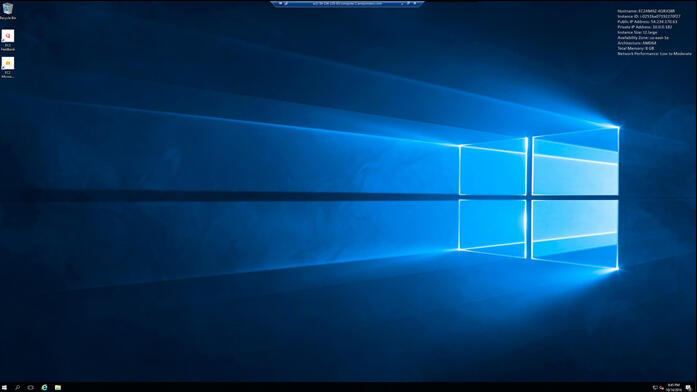Click restore-down on the connection bar

pyautogui.click(x=408, y=4)
